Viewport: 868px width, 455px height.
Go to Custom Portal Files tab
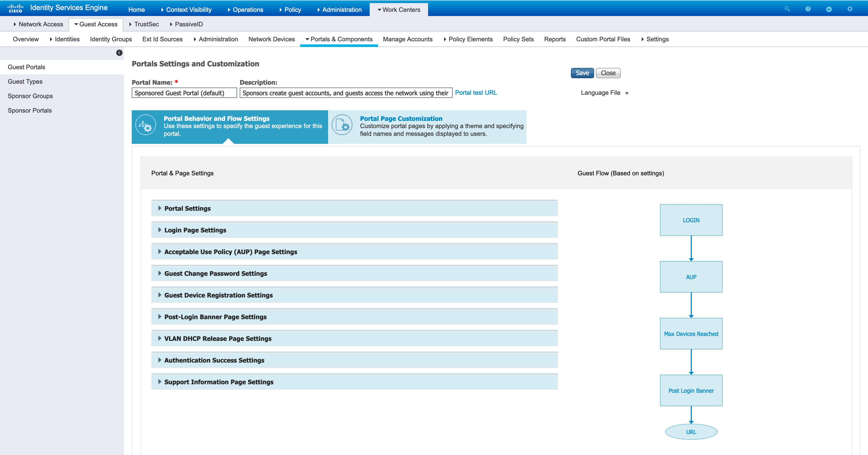click(603, 39)
